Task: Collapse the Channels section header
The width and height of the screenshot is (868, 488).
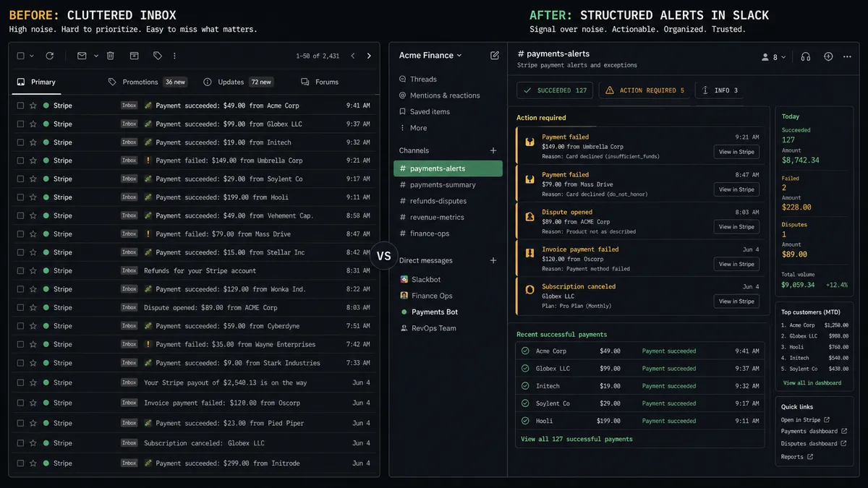Action: tap(414, 150)
